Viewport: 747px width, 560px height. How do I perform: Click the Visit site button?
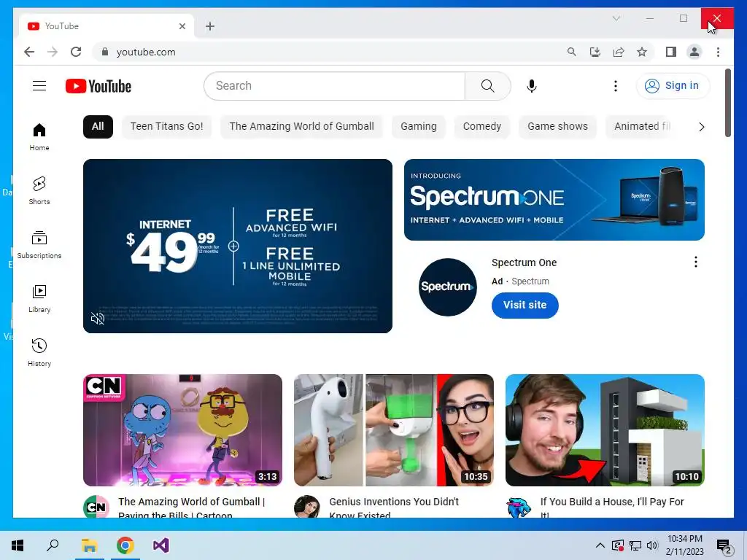[525, 305]
